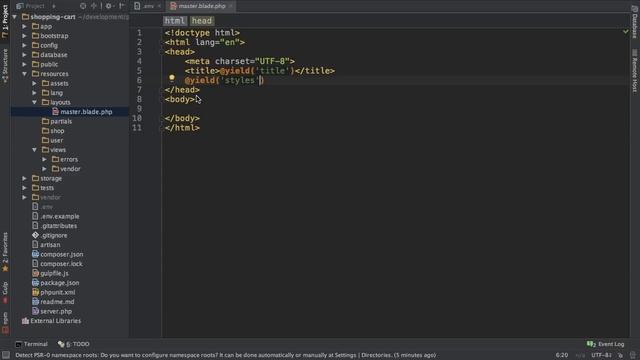640x360 pixels.
Task: Open the Structure side tab
Action: (5, 66)
